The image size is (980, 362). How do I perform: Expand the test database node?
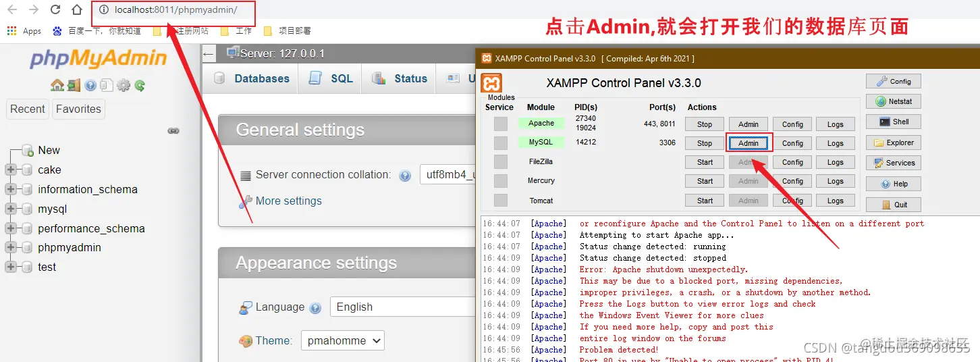[x=10, y=267]
